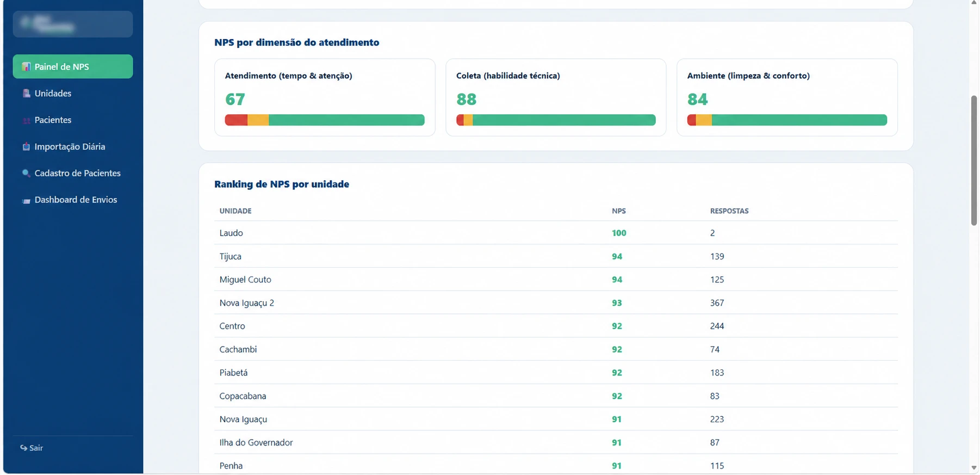Viewport: 980px width, 475px height.
Task: Click the Pacientes people icon
Action: pos(26,120)
